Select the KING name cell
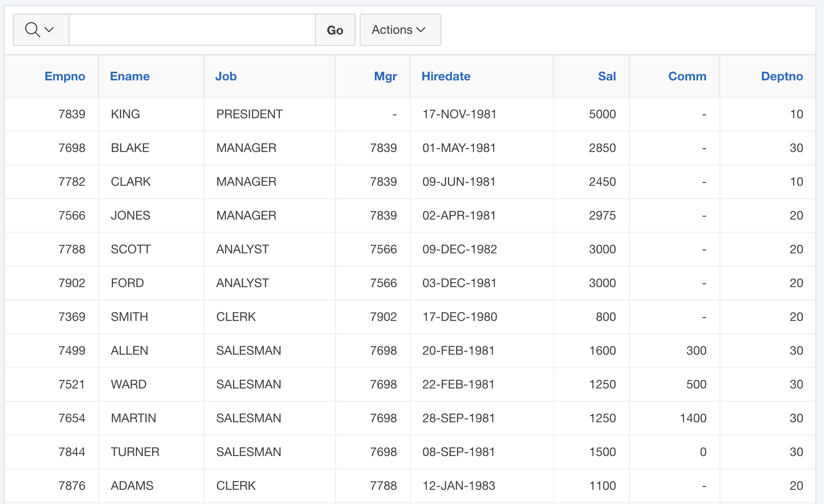This screenshot has height=504, width=824. click(x=125, y=114)
